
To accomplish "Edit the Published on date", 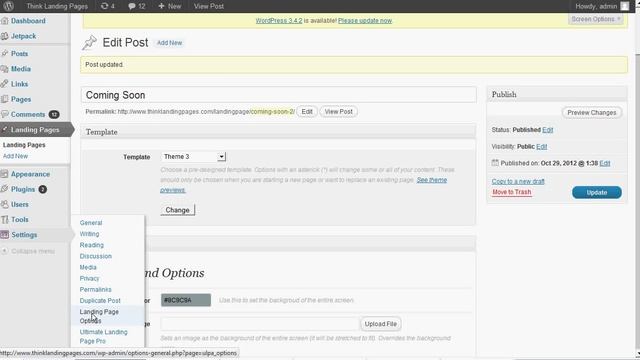I will [x=605, y=163].
